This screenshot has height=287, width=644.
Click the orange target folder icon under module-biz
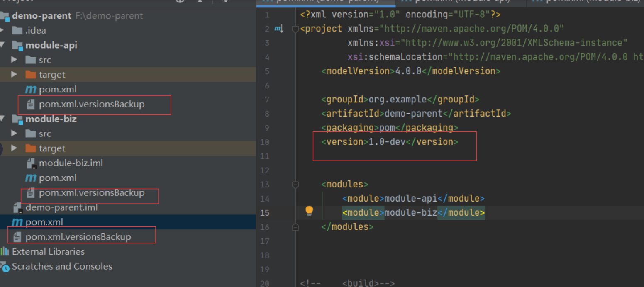31,148
